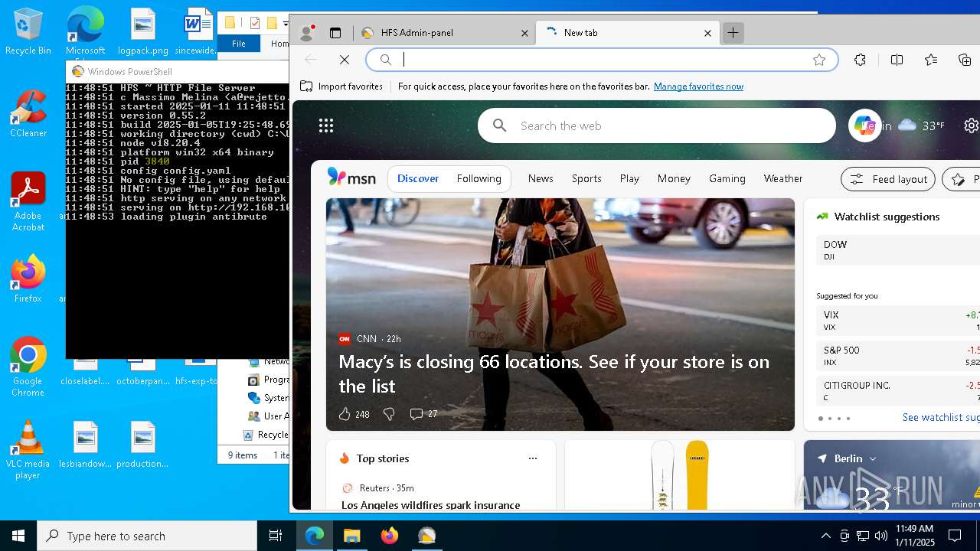Open Firefox desktop shortcut
The image size is (980, 551).
point(28,279)
